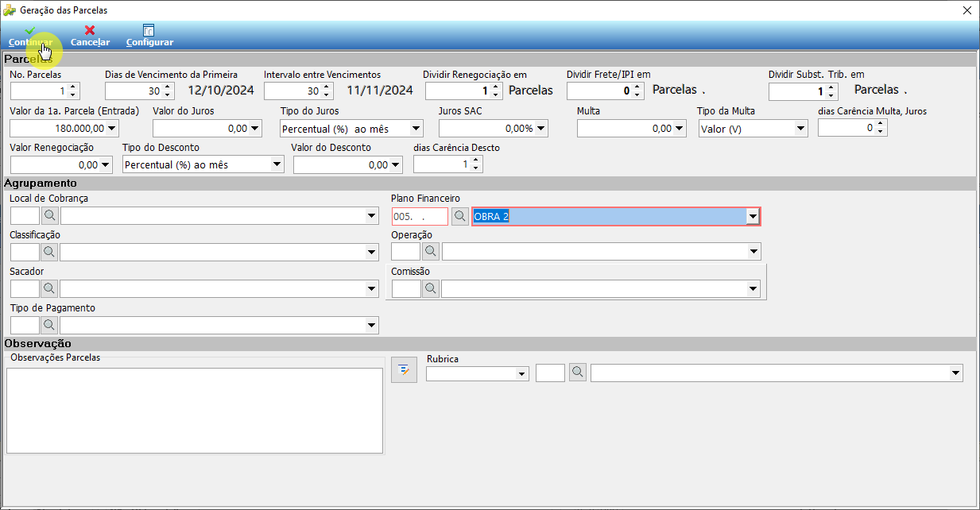Open the first Rubrica dropdown
This screenshot has width=980, height=510.
point(521,373)
